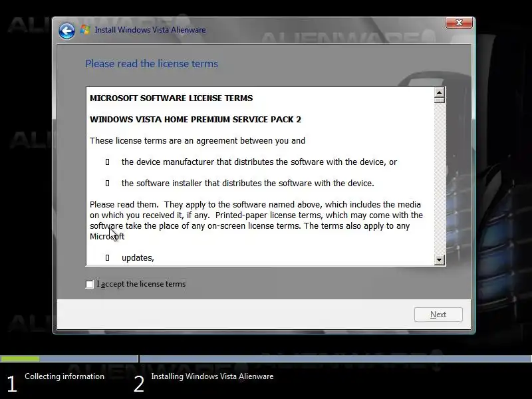Click the Next button
This screenshot has width=532, height=399.
coord(438,315)
